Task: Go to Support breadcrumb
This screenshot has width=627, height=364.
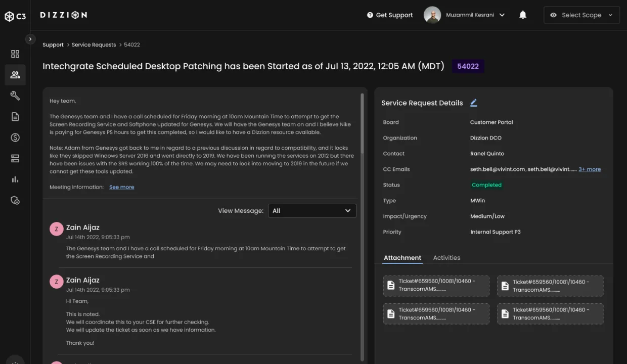Action: click(53, 45)
